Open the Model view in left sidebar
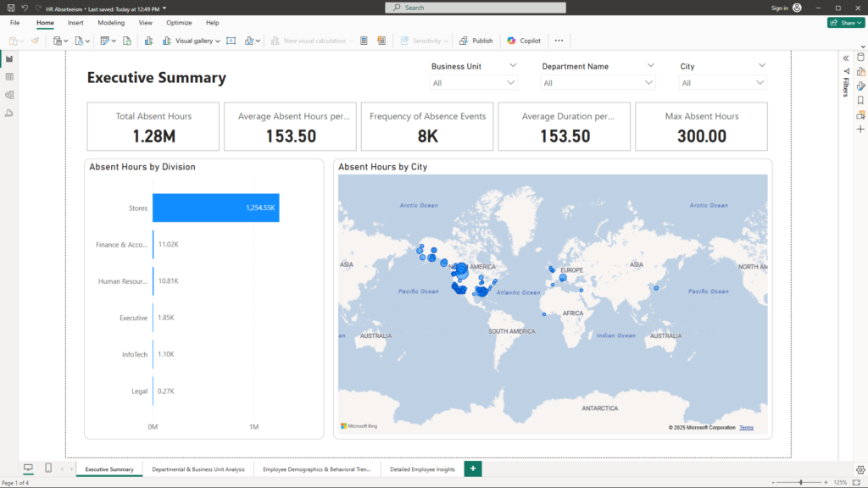Image resolution: width=868 pixels, height=488 pixels. [9, 95]
